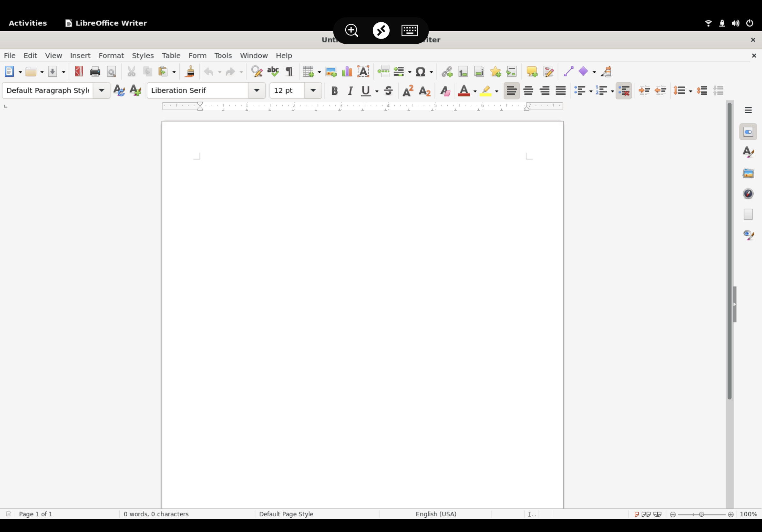762x532 pixels.
Task: Click the Insert Comment icon
Action: 531,72
